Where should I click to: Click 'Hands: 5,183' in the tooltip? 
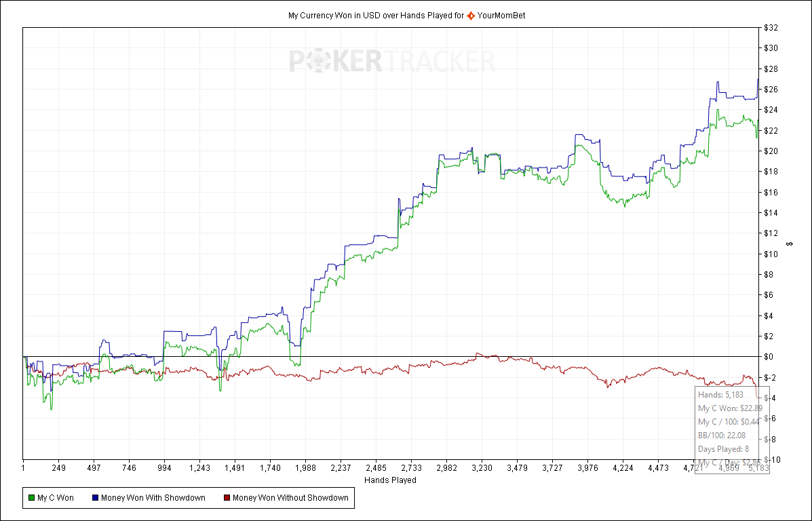click(x=721, y=395)
